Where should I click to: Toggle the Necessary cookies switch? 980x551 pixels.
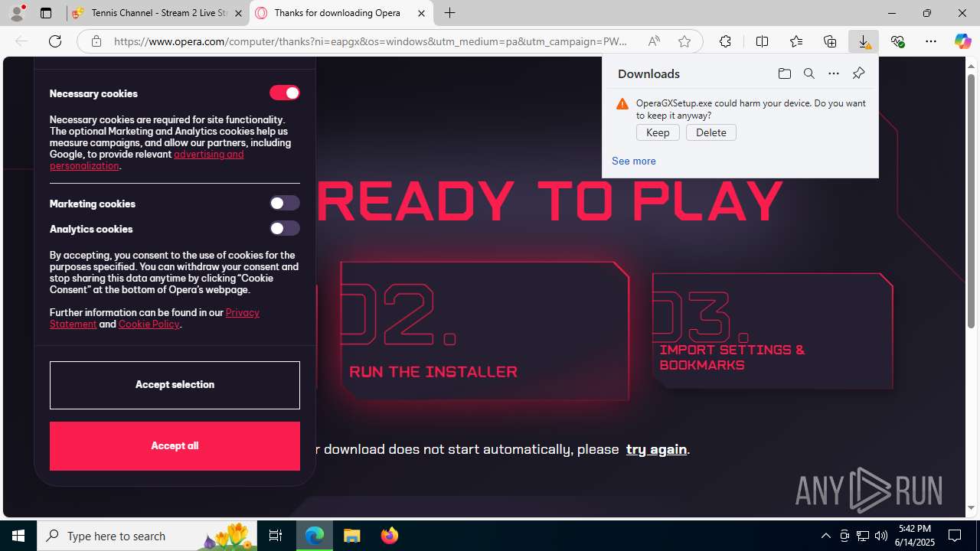[284, 93]
